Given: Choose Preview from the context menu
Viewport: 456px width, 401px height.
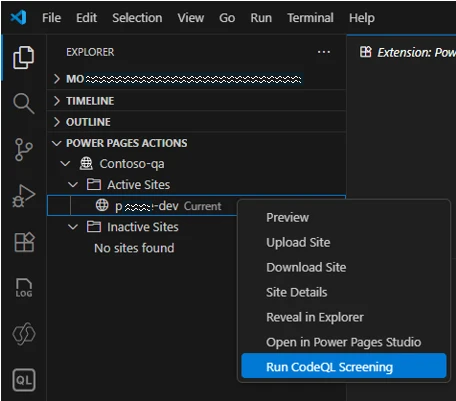Looking at the screenshot, I should point(344,217).
